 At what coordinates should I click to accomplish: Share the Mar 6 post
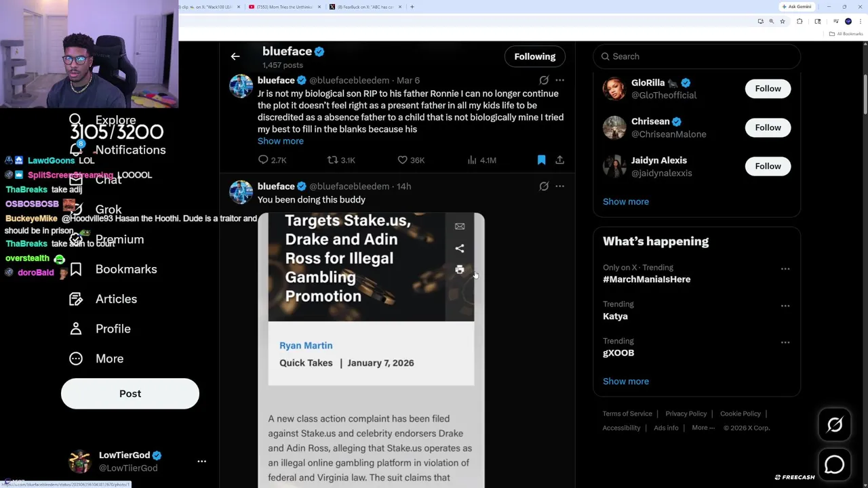click(x=559, y=160)
